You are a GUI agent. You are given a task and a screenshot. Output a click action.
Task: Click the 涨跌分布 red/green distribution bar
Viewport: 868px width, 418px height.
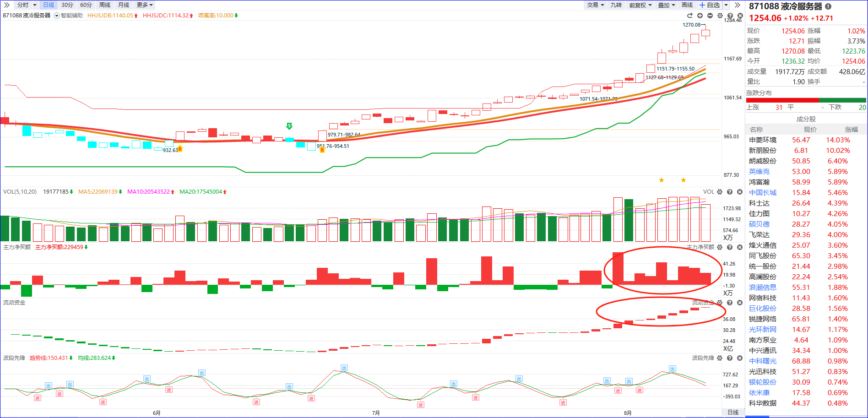coord(806,100)
